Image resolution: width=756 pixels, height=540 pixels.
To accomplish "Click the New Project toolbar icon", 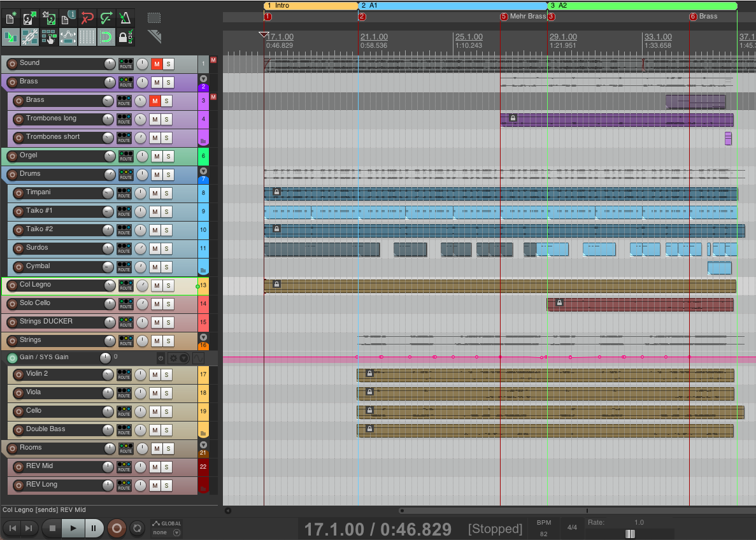I will tap(11, 18).
